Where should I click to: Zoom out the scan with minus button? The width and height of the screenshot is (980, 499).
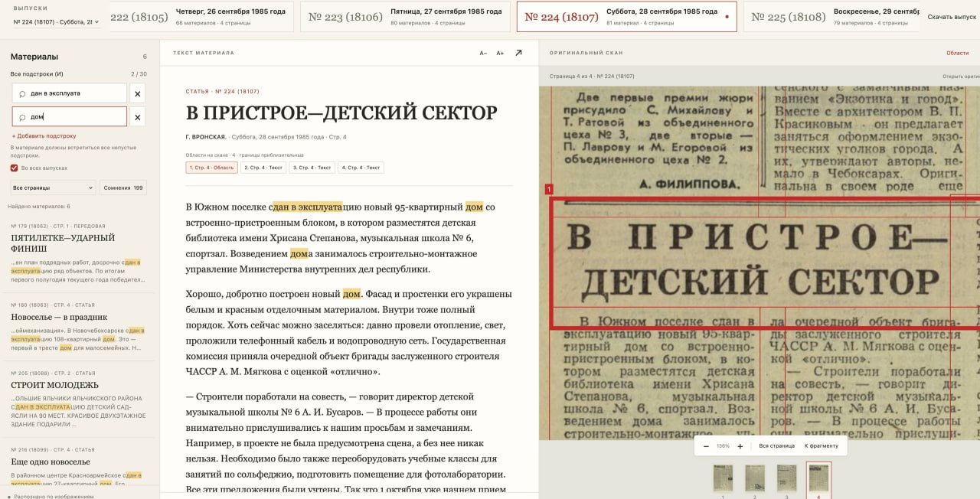pos(706,446)
